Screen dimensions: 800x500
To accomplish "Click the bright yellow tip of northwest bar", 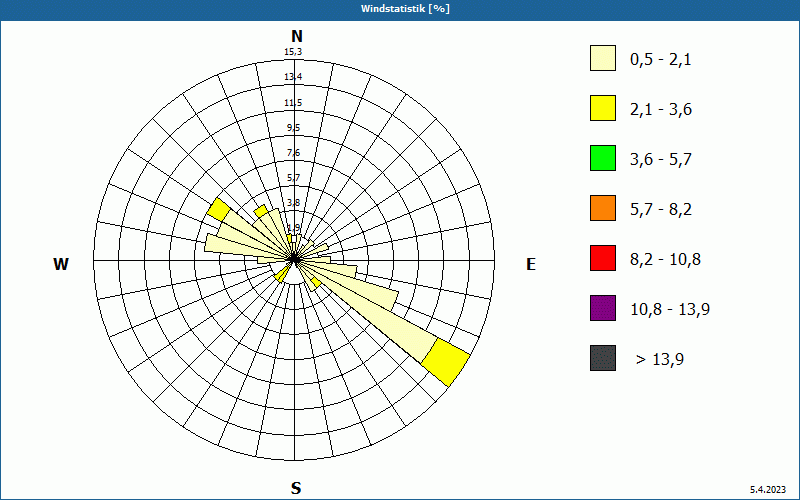I will pyautogui.click(x=218, y=210).
